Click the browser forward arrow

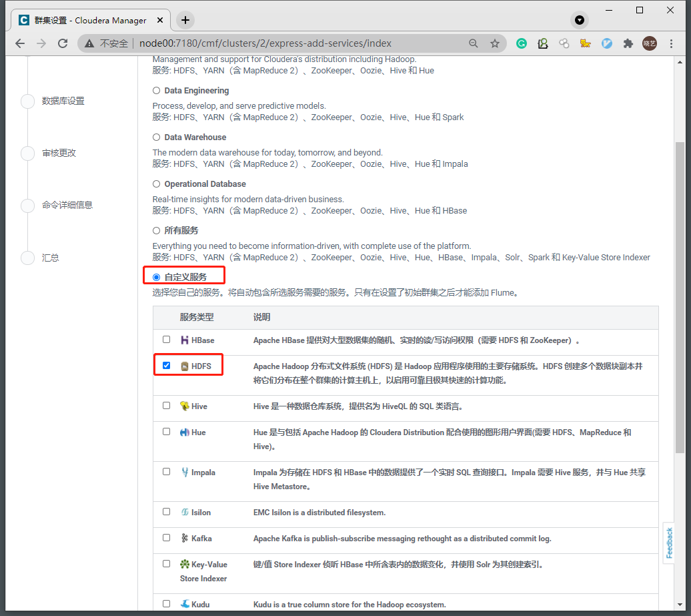[41, 43]
